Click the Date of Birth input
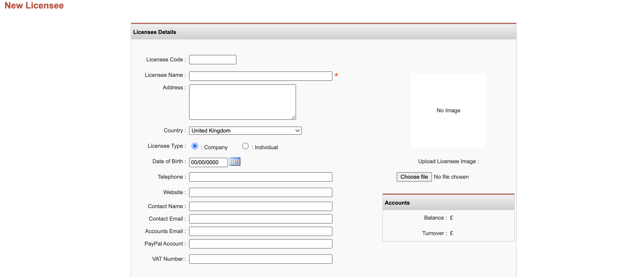This screenshot has width=644, height=277. click(x=208, y=162)
